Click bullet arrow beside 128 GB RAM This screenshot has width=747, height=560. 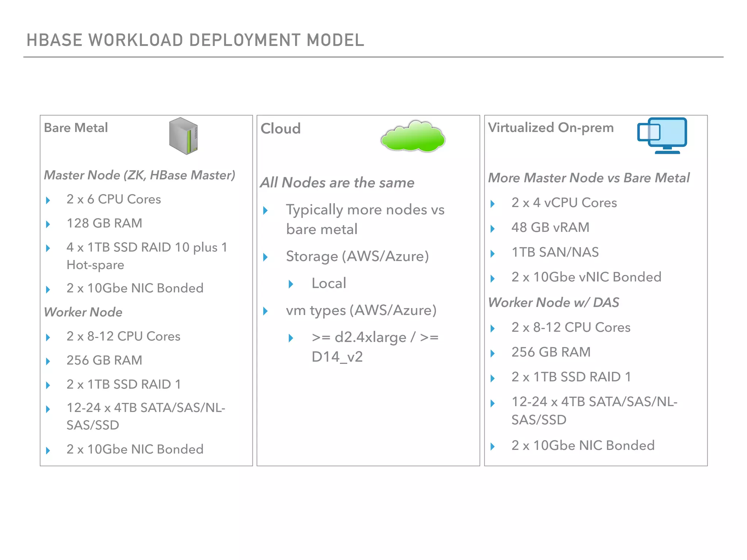click(x=48, y=224)
